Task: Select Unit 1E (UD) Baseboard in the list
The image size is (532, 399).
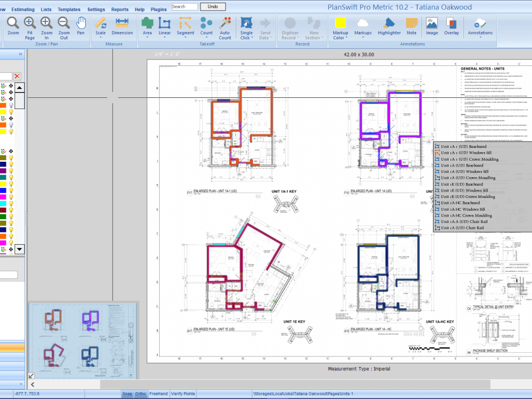Action: [462, 184]
